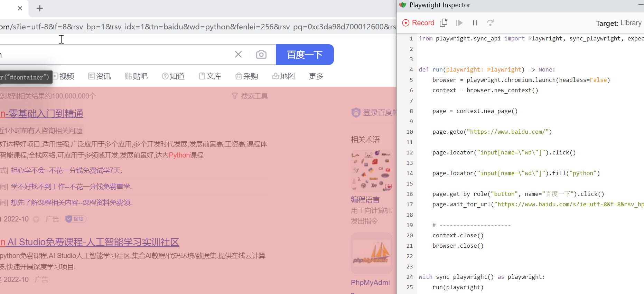Switch to the 视频 tab

[x=63, y=76]
